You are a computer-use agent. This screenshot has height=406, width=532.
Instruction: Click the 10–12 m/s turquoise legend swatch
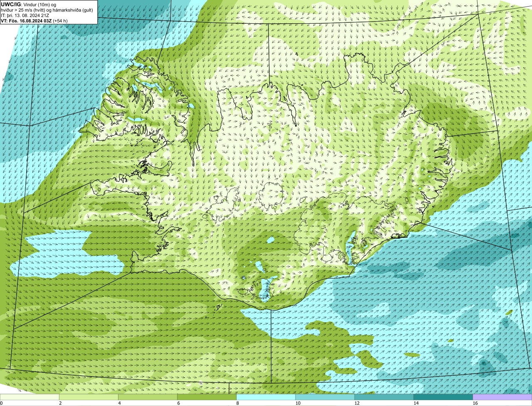(x=325, y=397)
